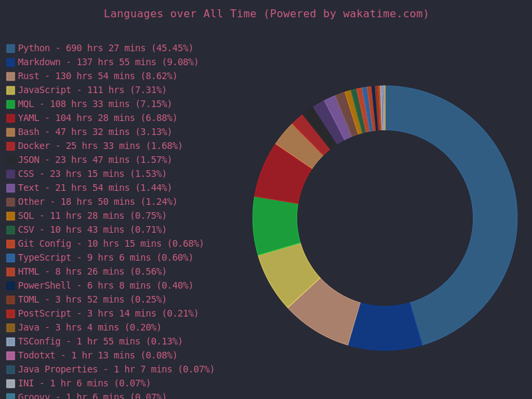Click the Git Config legend label

click(x=110, y=243)
